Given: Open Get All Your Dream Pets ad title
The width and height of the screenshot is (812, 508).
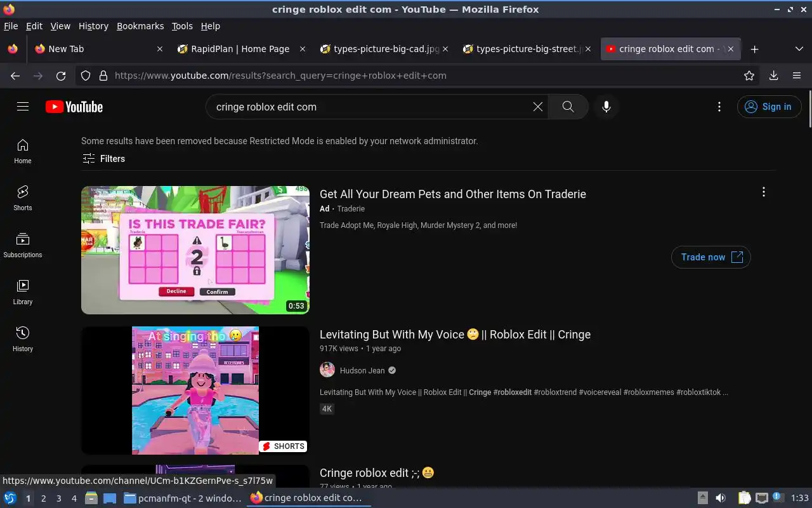Looking at the screenshot, I should coord(453,194).
